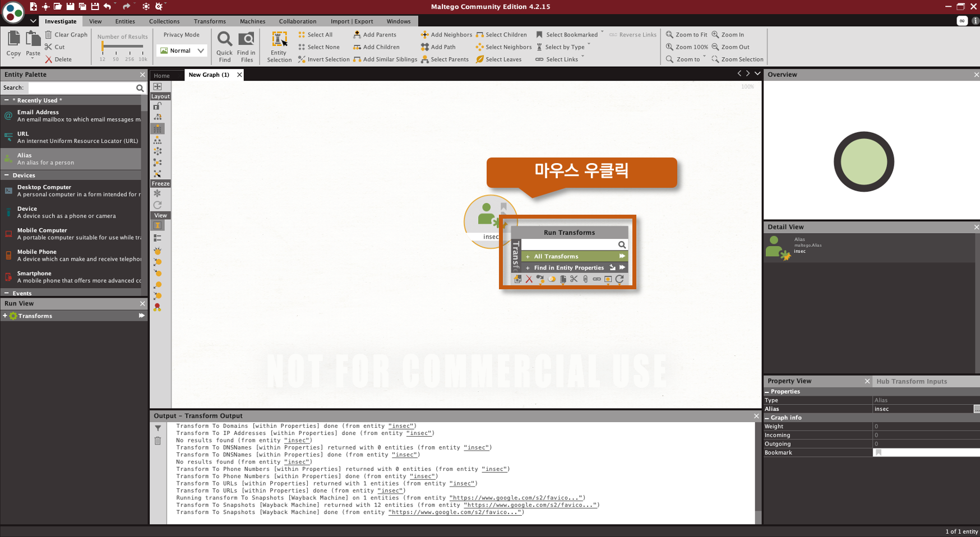Click the Select Leaves icon
Image resolution: width=980 pixels, height=537 pixels.
[480, 59]
